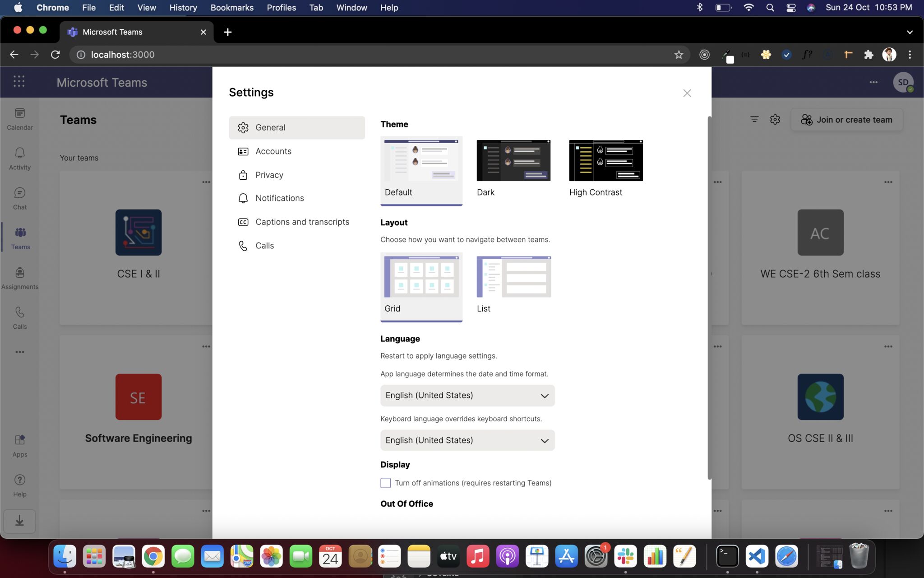Open the Captions and transcripts settings tab
924x578 pixels.
(x=302, y=222)
